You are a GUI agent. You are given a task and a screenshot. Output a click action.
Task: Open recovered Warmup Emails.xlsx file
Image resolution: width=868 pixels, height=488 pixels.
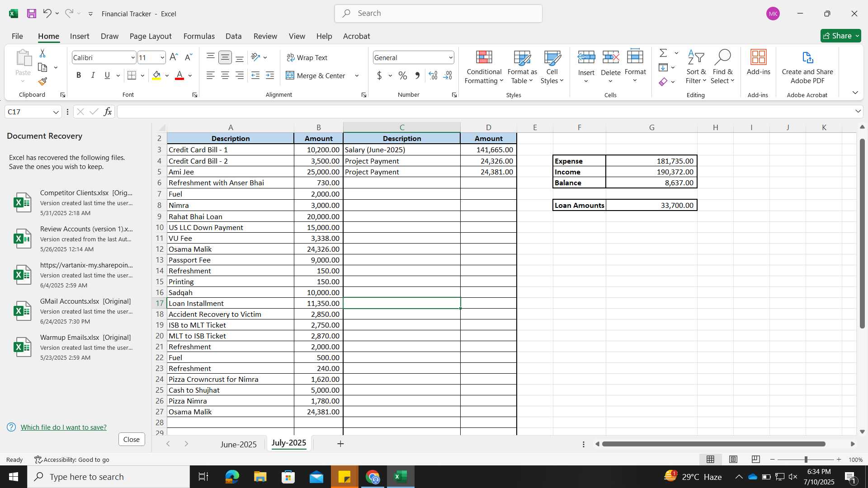(x=75, y=347)
